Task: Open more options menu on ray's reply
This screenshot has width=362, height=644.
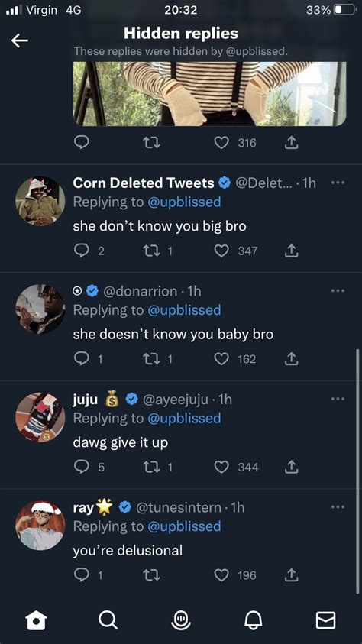Action: (338, 506)
